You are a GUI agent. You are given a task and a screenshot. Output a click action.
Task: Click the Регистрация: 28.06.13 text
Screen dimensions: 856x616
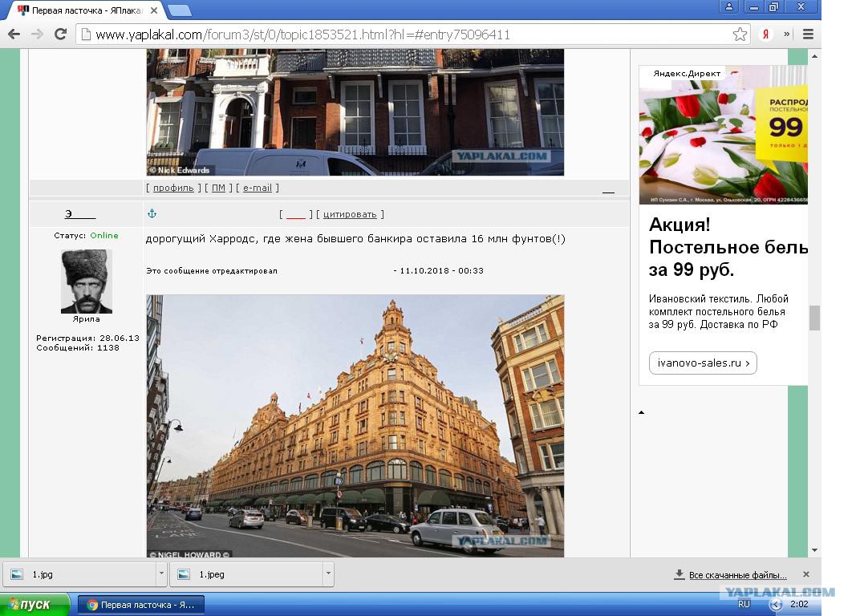(88, 338)
